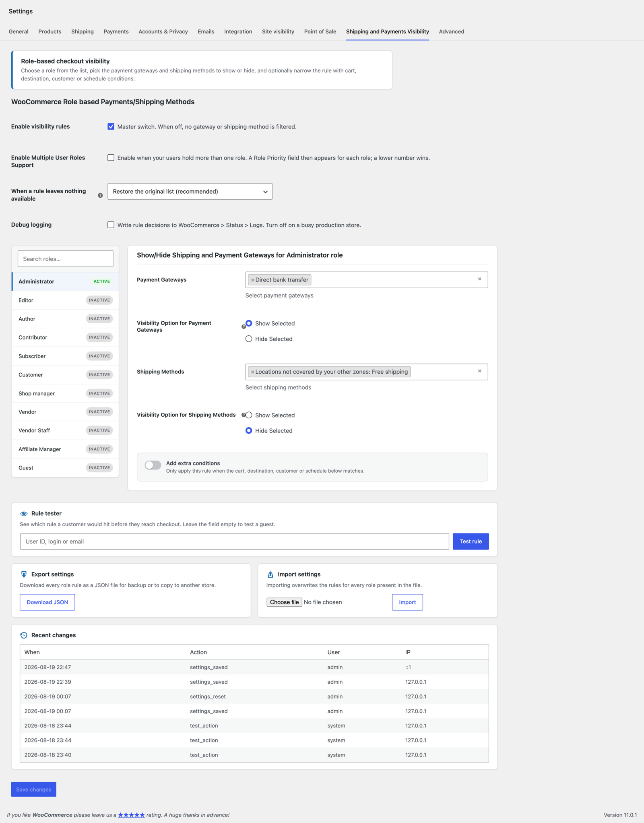Image resolution: width=644 pixels, height=823 pixels.
Task: Click the Download JSON button
Action: [x=47, y=602]
